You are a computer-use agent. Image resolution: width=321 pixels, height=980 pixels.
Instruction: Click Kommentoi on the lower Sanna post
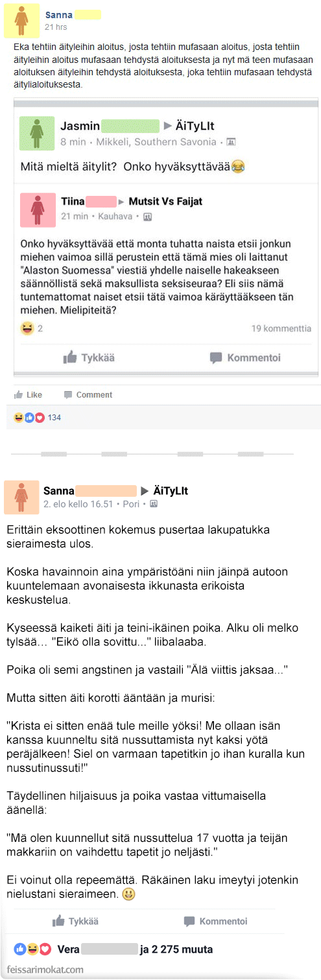216,921
